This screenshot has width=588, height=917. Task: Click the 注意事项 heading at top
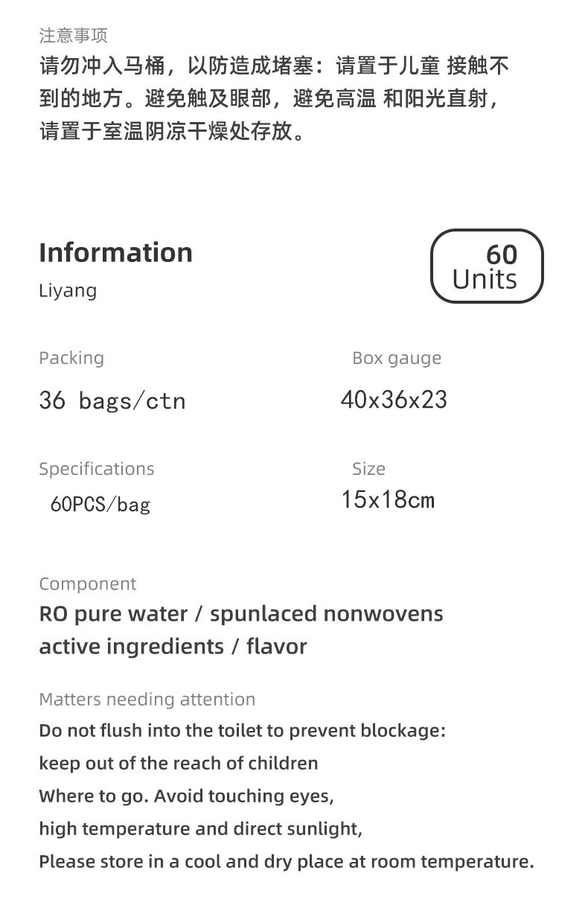[x=73, y=35]
